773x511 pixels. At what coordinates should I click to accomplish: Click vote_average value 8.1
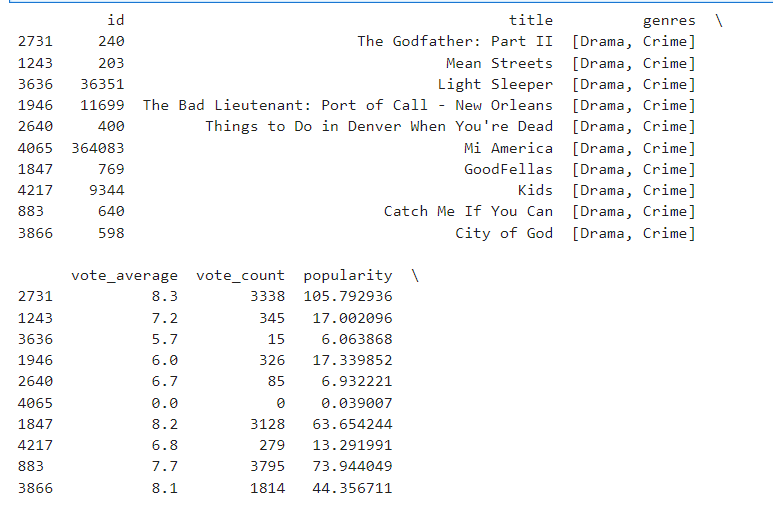[165, 488]
